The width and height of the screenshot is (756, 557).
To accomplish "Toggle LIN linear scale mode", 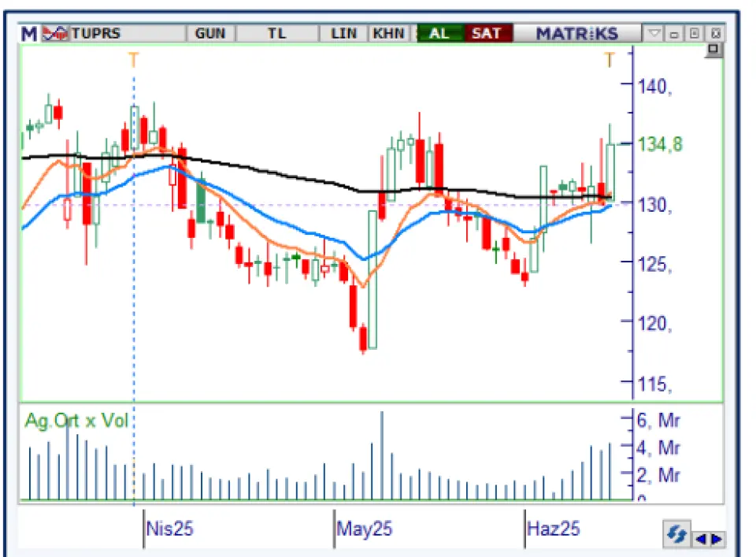I will point(343,34).
